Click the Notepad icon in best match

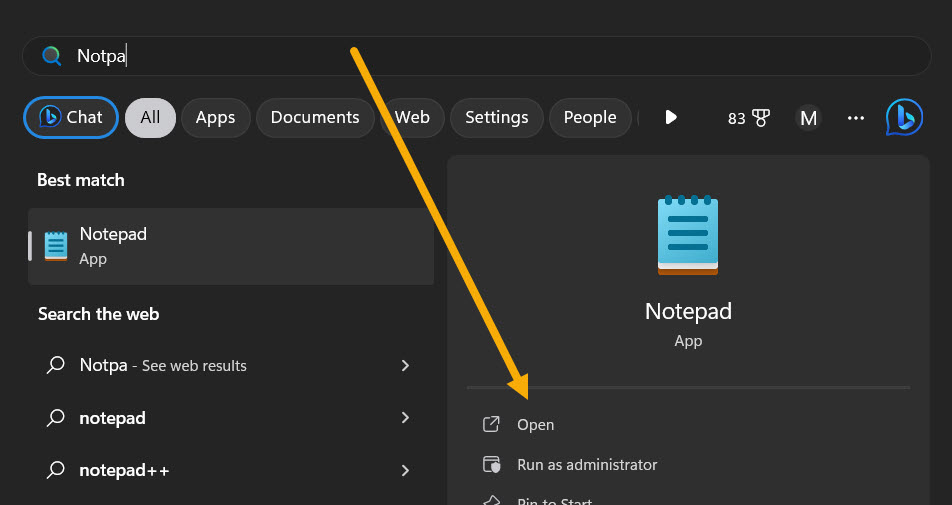click(x=56, y=246)
